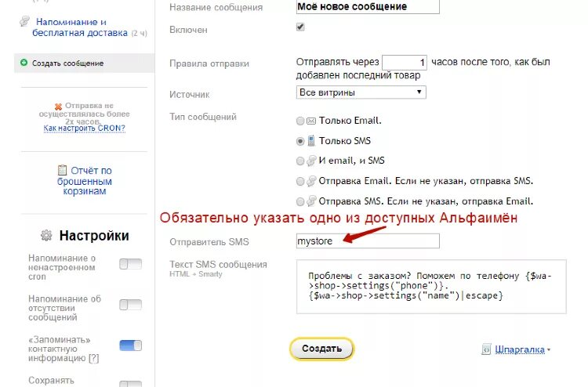The height and width of the screenshot is (387, 588).
Task: Click the phone icon for Только SMS
Action: [x=311, y=141]
